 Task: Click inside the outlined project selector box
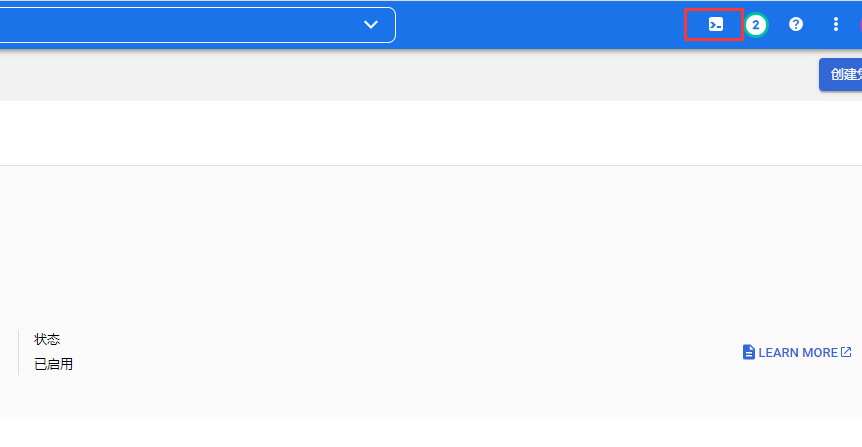(198, 25)
